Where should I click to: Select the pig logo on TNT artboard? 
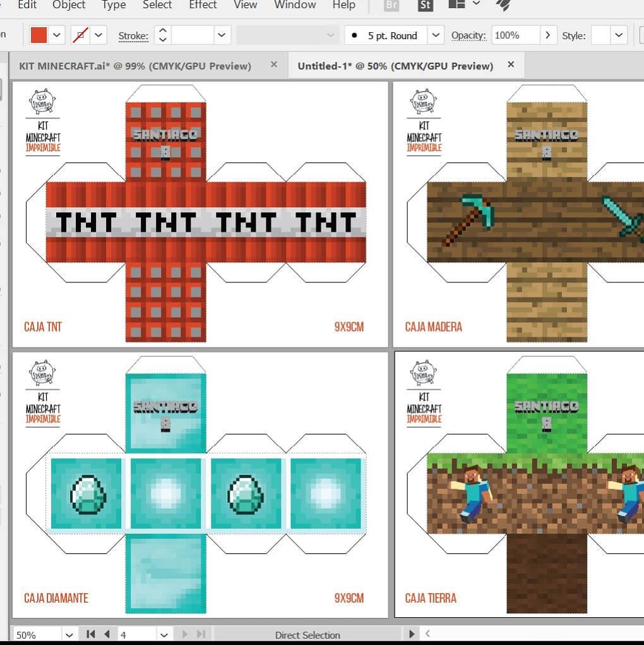click(42, 101)
